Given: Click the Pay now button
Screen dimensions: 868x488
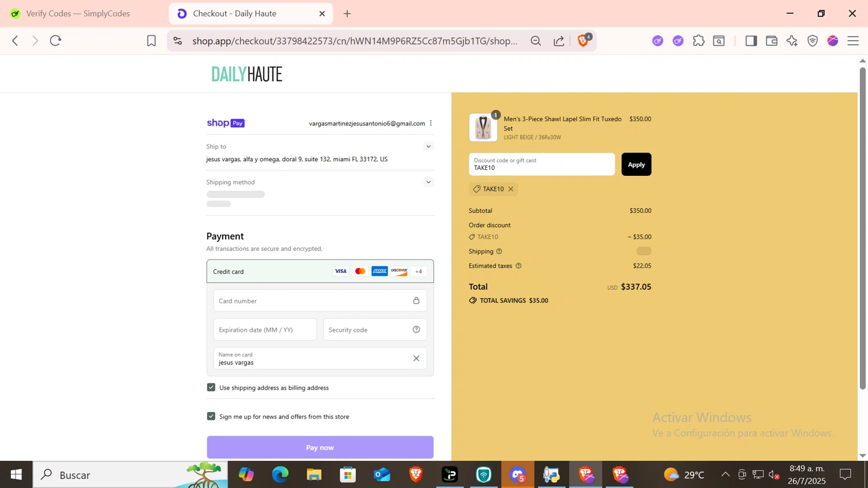Looking at the screenshot, I should click(x=320, y=448).
